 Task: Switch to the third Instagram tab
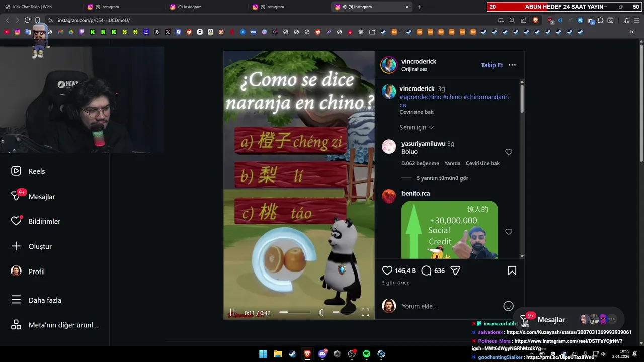tap(206, 7)
